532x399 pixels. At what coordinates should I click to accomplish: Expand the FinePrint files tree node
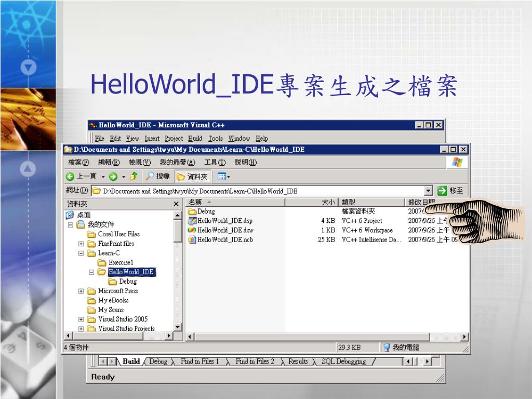click(81, 244)
